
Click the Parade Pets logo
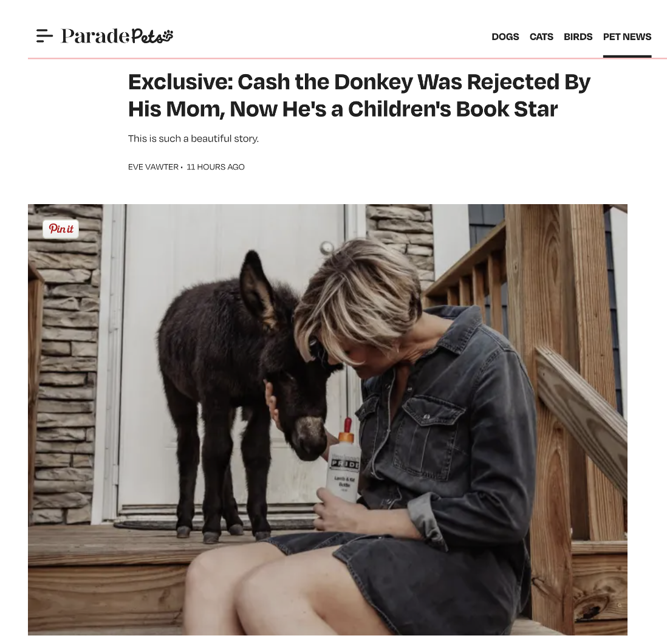117,36
